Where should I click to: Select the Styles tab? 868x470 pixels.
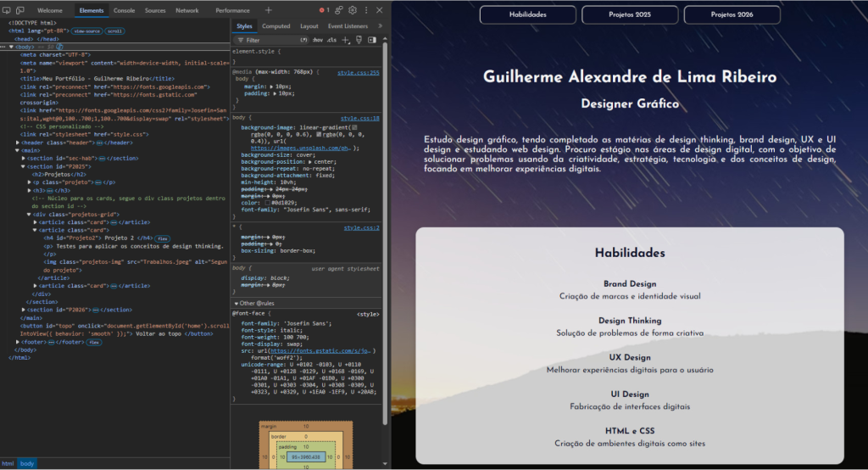244,26
